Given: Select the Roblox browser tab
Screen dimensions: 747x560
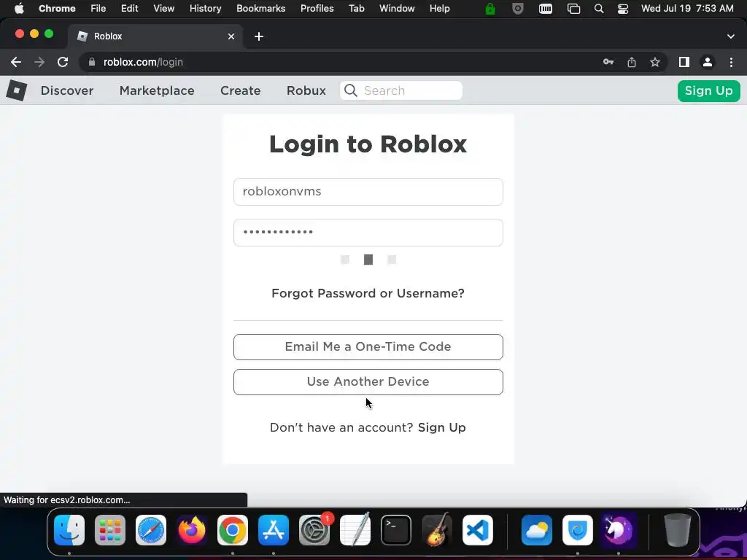Looking at the screenshot, I should tap(155, 36).
